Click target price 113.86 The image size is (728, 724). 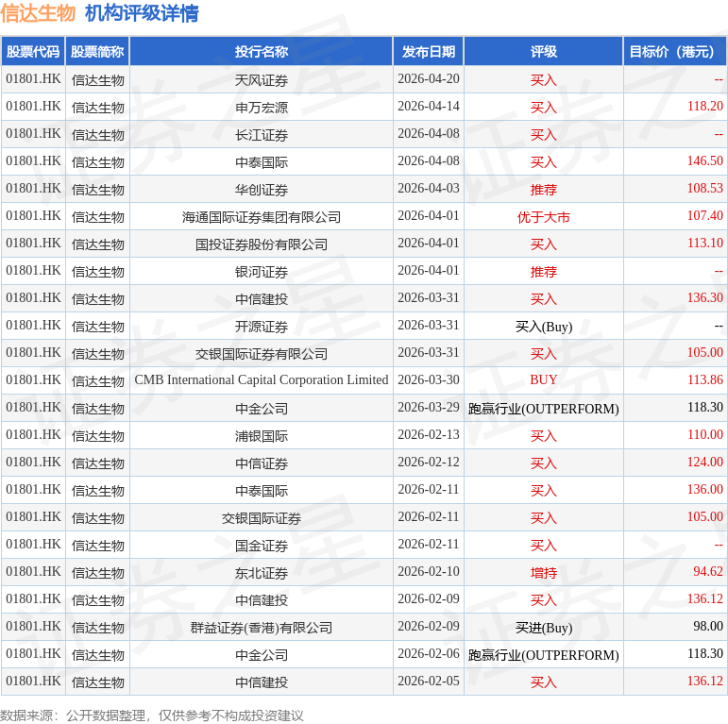704,380
